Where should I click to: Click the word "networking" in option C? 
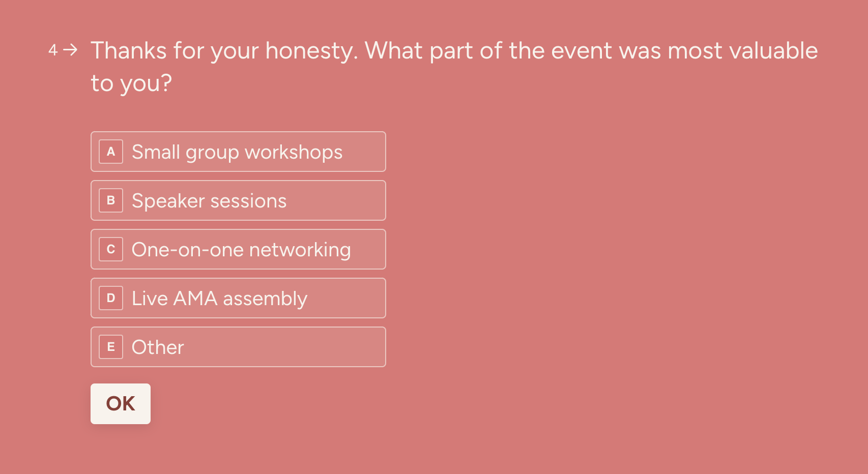click(300, 250)
